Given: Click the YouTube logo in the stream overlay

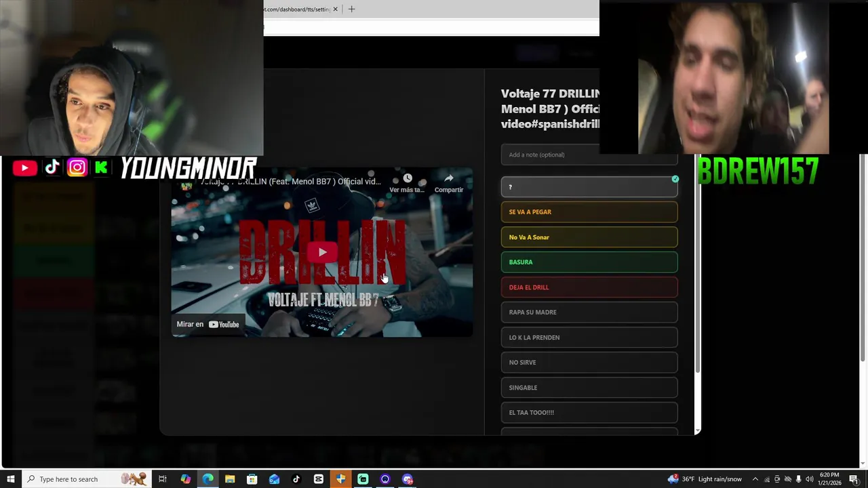Looking at the screenshot, I should click(x=24, y=168).
